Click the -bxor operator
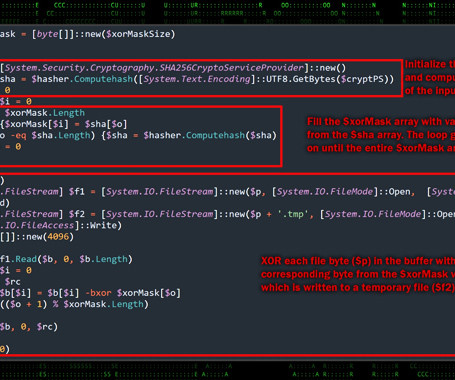 [98, 293]
